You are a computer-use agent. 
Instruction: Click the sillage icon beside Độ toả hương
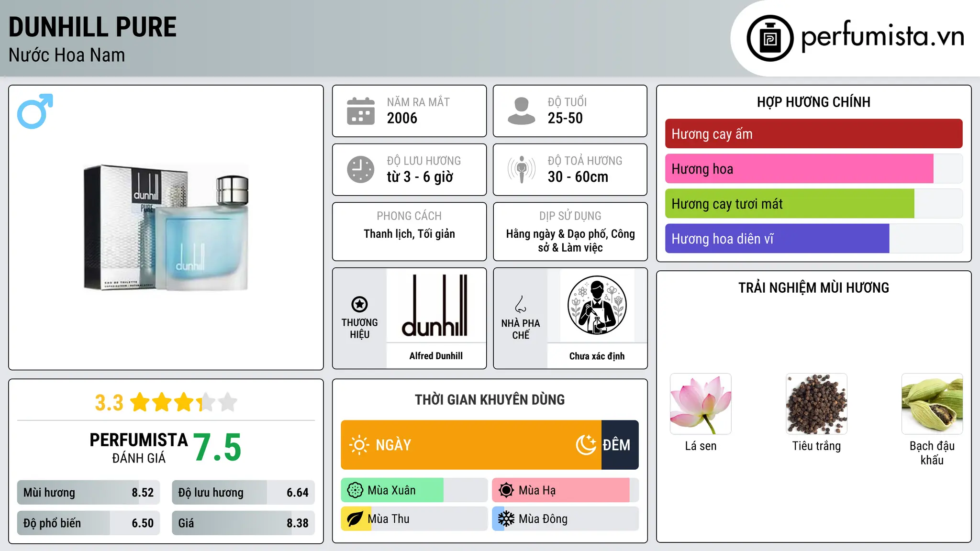point(521,169)
